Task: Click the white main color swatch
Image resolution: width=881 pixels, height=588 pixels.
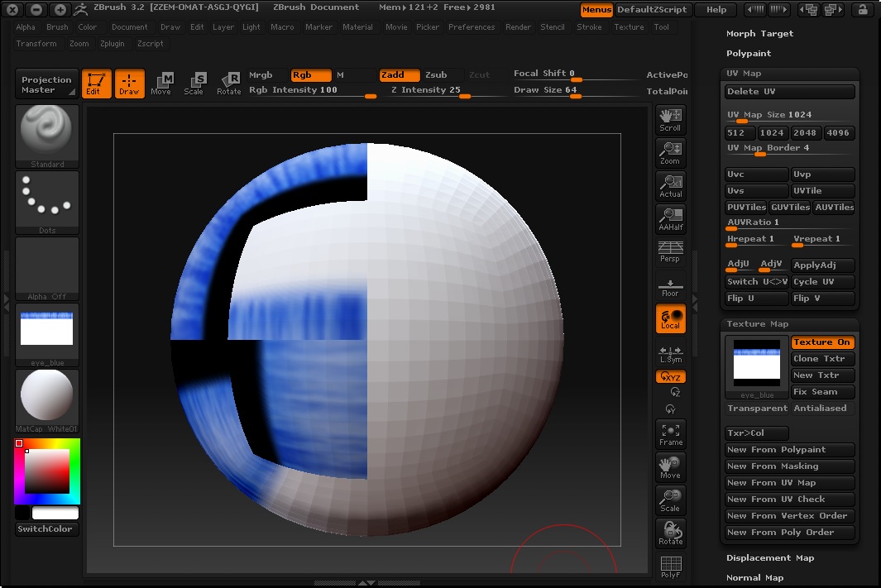Action: [x=55, y=513]
